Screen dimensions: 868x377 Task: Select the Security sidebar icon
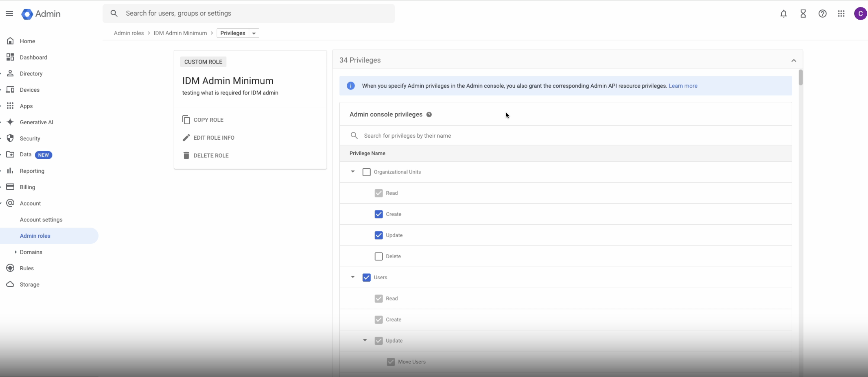[10, 138]
